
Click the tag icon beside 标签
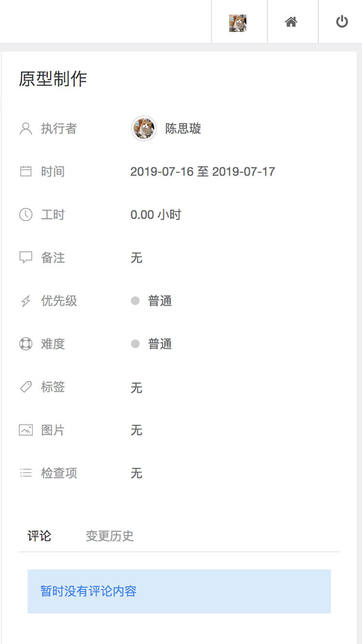tap(26, 387)
